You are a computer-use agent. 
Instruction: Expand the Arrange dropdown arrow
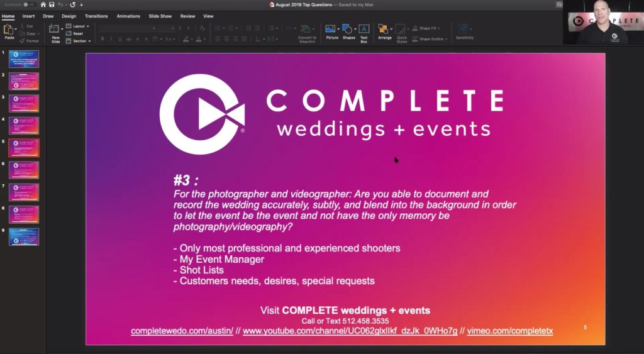391,29
